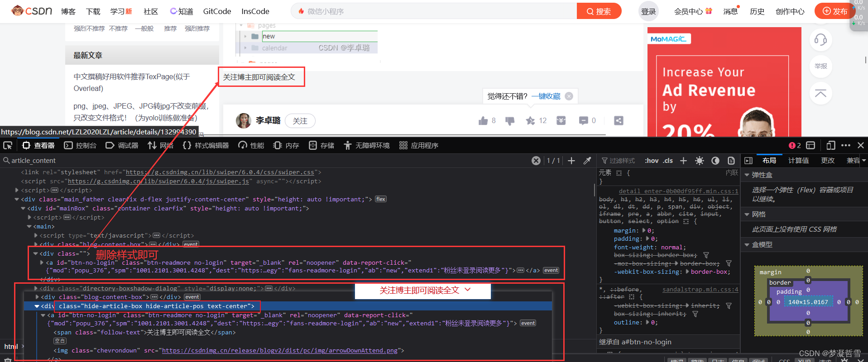
Task: Expand the padding property value triangle
Action: [648, 238]
